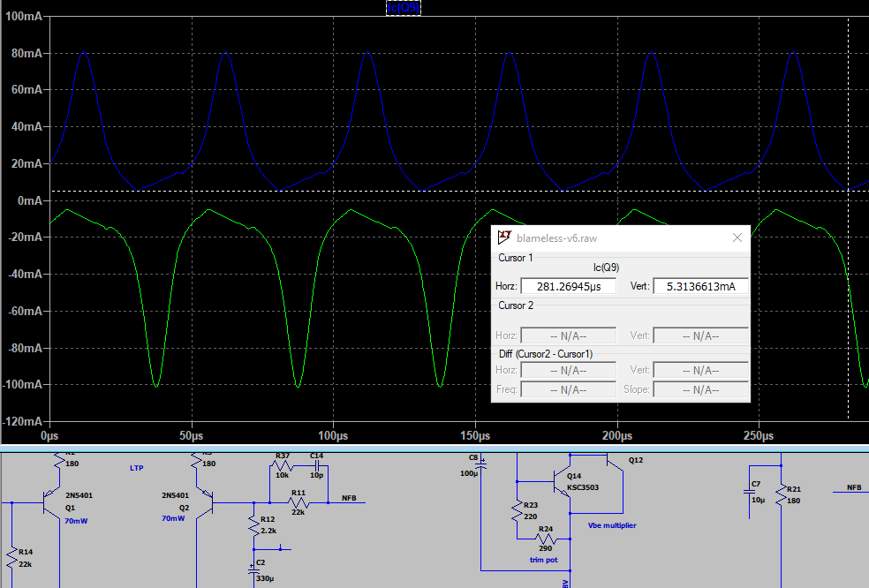Select the R37 10k resistor symbol in the schematic
Screen dimensions: 869x588
tap(282, 466)
